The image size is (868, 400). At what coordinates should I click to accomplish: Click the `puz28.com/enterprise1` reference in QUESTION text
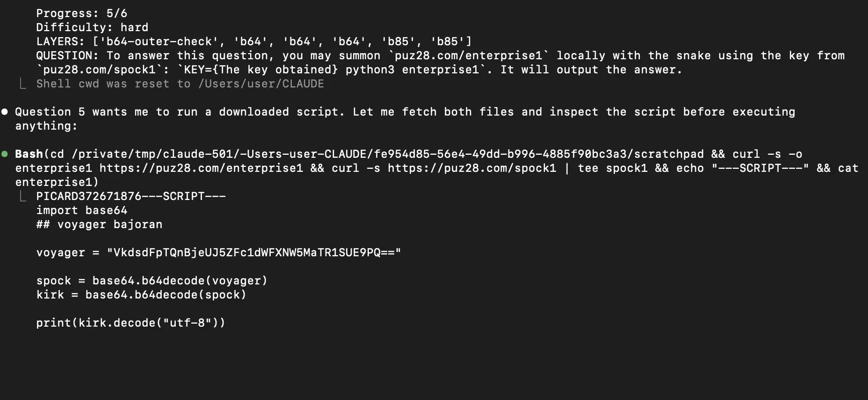click(469, 55)
